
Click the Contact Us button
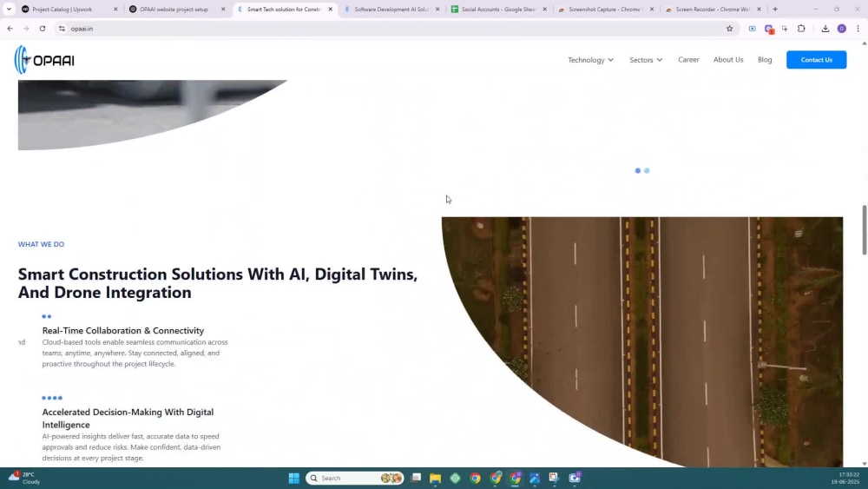click(x=816, y=60)
